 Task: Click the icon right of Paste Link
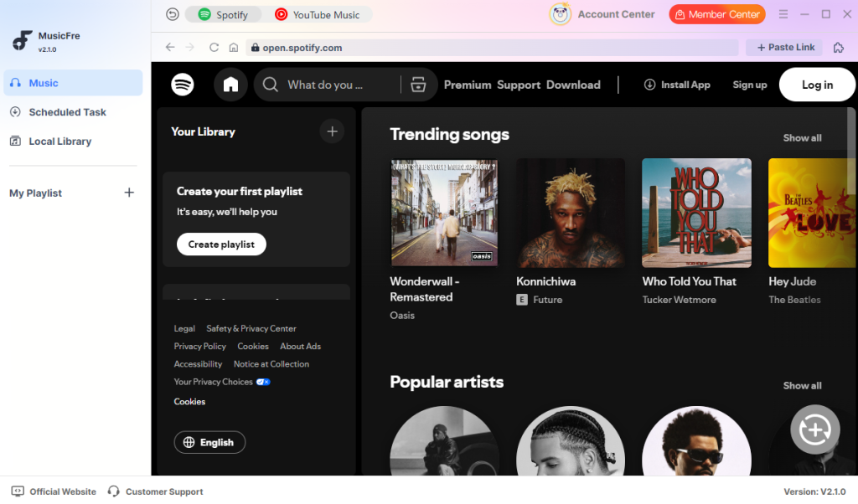coord(838,48)
